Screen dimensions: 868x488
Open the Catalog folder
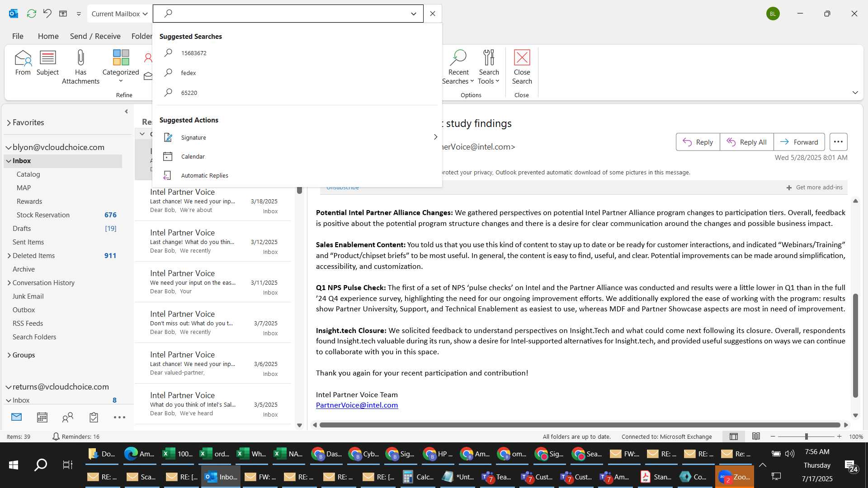coord(28,174)
